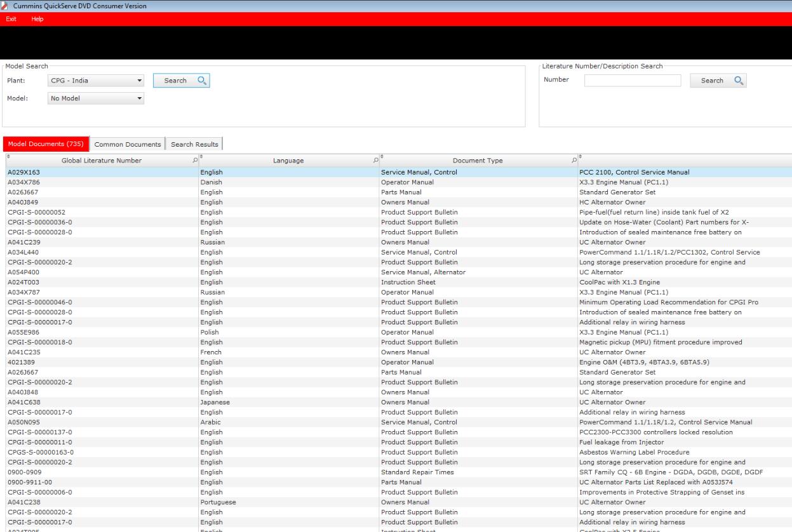
Task: Select literature number CPGI-S-00000036-0
Action: (39, 223)
